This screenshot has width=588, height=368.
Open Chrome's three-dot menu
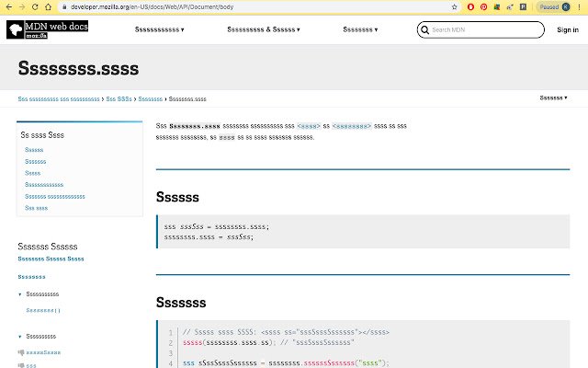pyautogui.click(x=580, y=6)
